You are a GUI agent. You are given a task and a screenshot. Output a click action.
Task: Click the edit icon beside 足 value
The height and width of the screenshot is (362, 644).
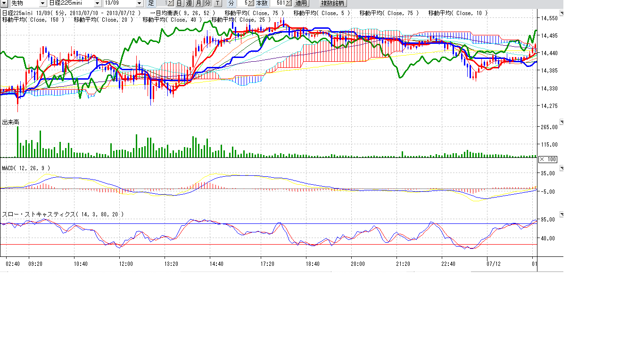171,3
